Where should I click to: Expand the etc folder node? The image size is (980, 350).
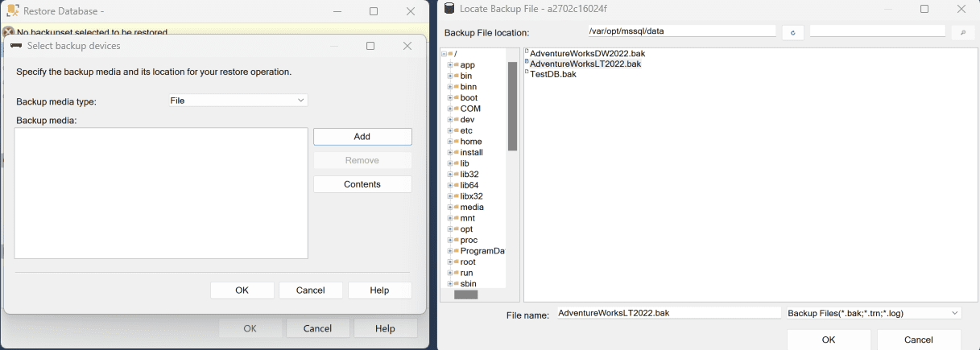449,131
